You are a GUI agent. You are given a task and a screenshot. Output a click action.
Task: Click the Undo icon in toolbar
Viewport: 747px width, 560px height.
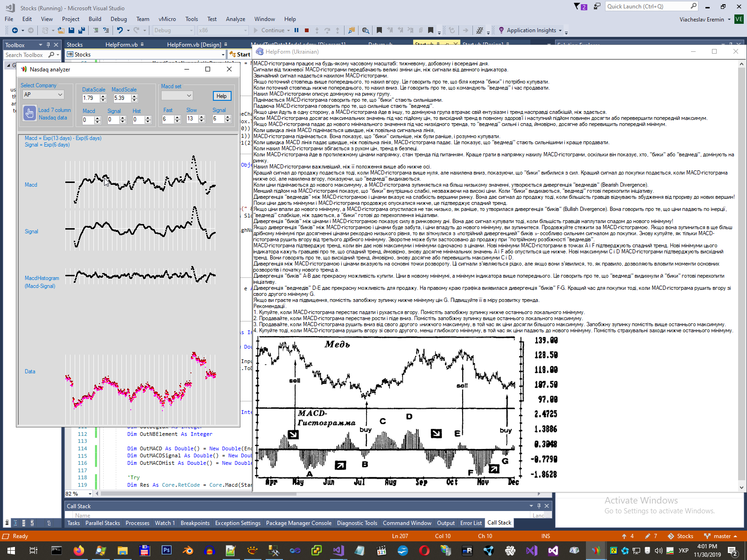120,30
